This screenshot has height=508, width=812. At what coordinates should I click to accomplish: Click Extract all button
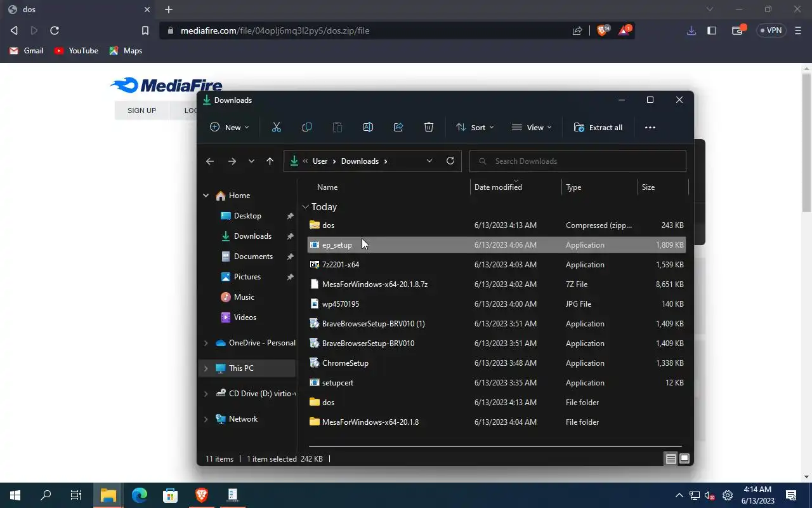598,127
